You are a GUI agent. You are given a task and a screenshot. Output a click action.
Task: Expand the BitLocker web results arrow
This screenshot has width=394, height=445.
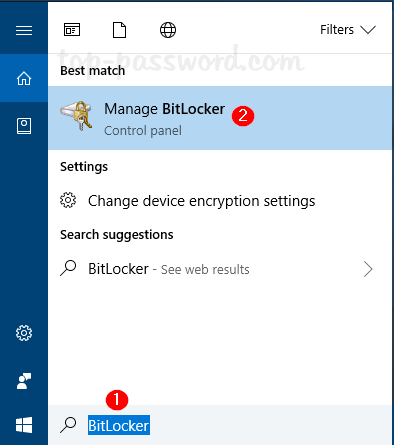pyautogui.click(x=368, y=269)
